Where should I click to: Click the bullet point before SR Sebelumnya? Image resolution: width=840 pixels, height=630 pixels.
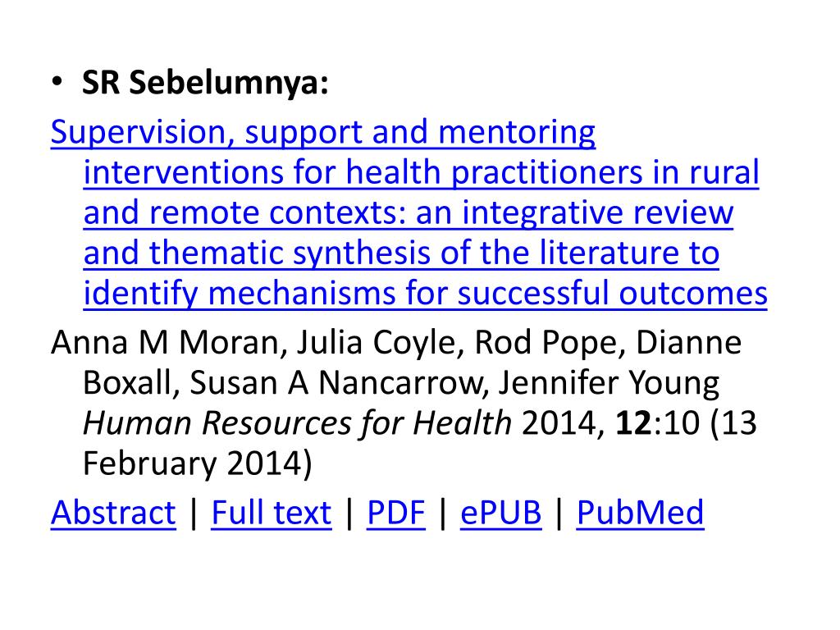point(57,82)
